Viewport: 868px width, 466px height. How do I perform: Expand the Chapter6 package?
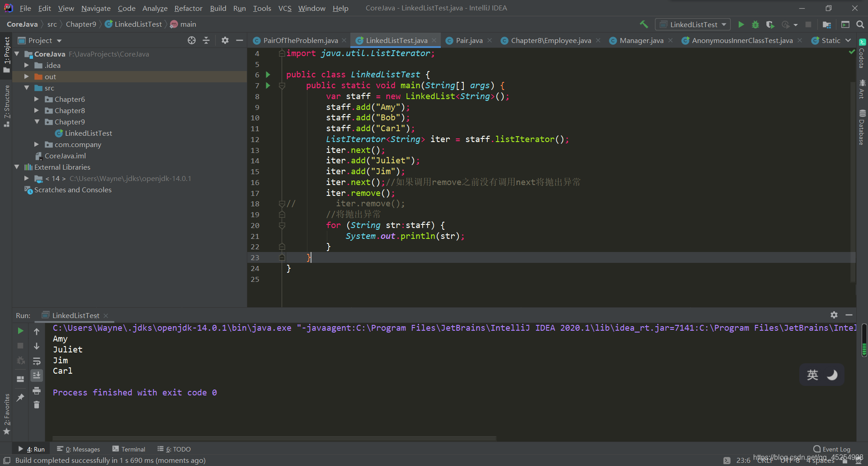coord(37,99)
